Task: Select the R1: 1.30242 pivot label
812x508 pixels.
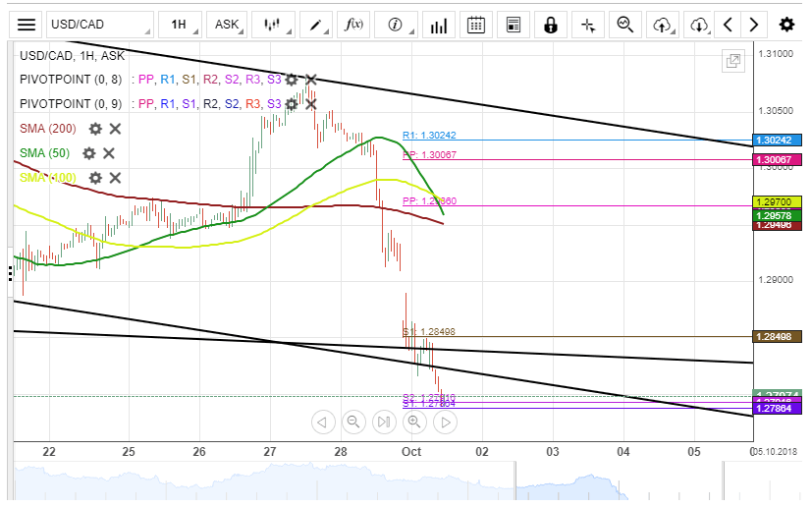Action: (429, 136)
